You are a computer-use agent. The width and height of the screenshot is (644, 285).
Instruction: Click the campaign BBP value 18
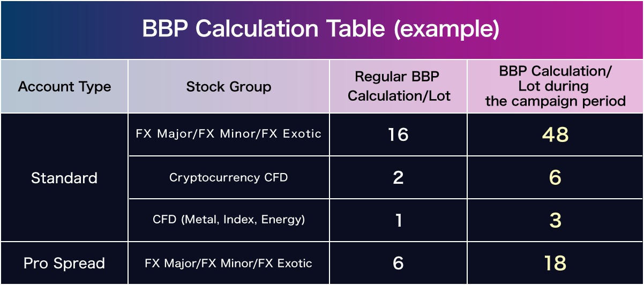click(x=555, y=264)
